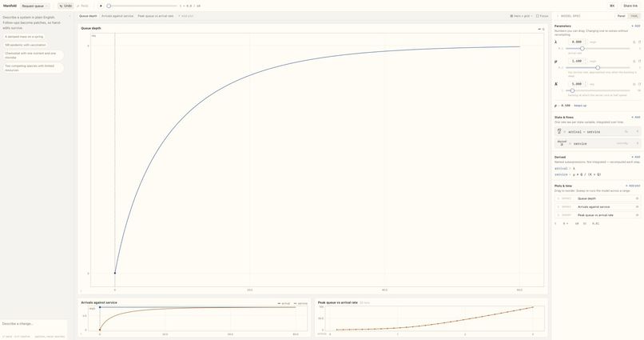Click the delete icon on the K row
644x340 pixels.
tap(639, 84)
